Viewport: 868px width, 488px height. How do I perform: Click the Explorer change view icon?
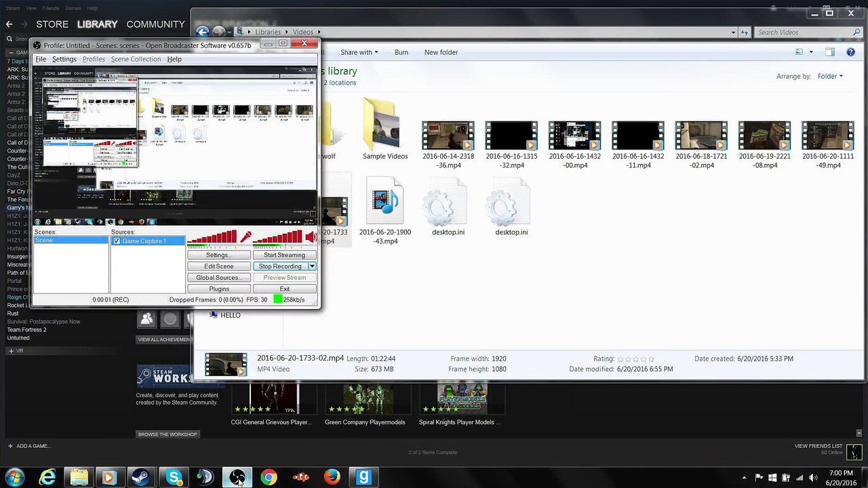click(799, 52)
